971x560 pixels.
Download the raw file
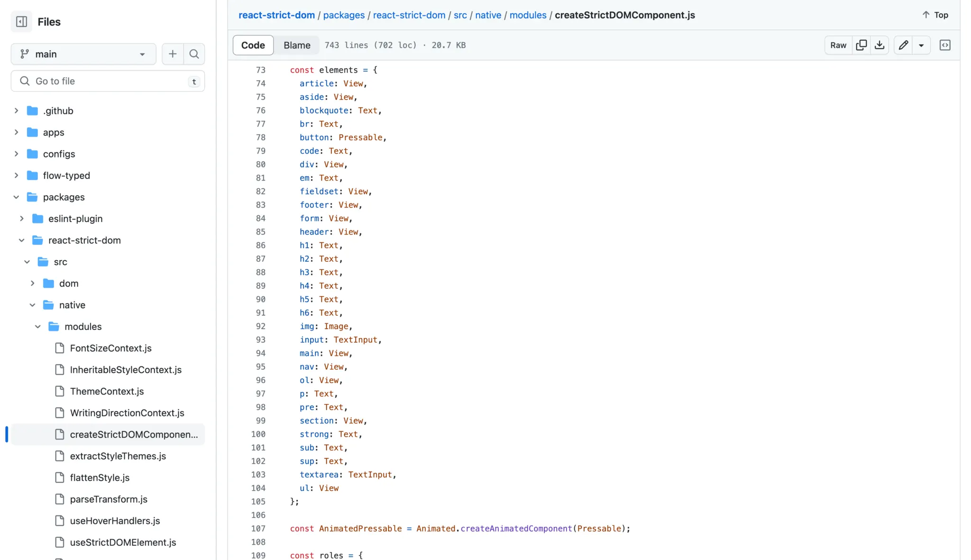pos(879,45)
